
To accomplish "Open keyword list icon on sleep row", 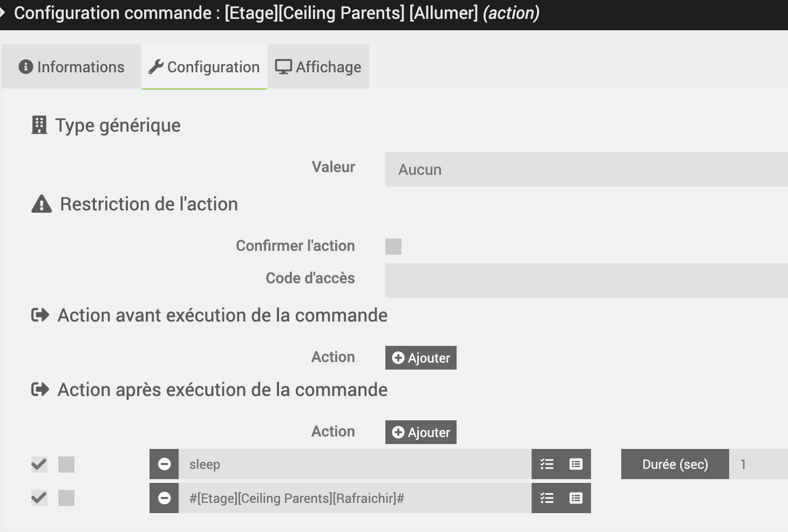I will click(547, 464).
